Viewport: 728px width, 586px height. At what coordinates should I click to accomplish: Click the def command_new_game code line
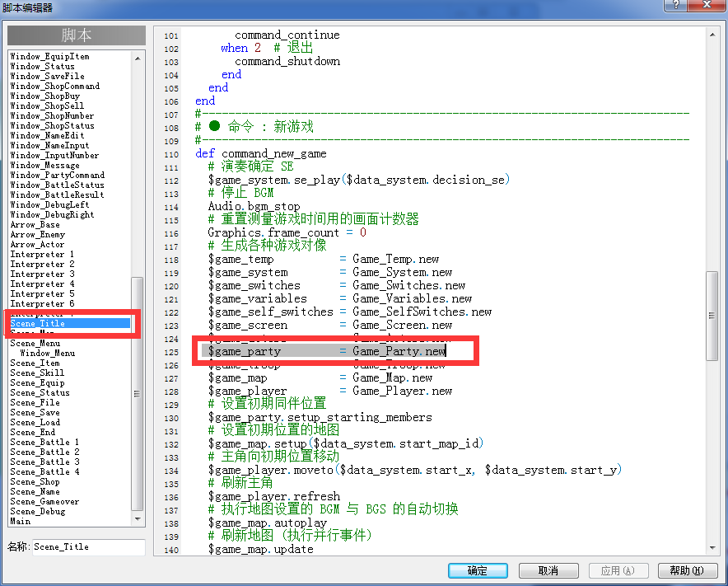[x=261, y=153]
